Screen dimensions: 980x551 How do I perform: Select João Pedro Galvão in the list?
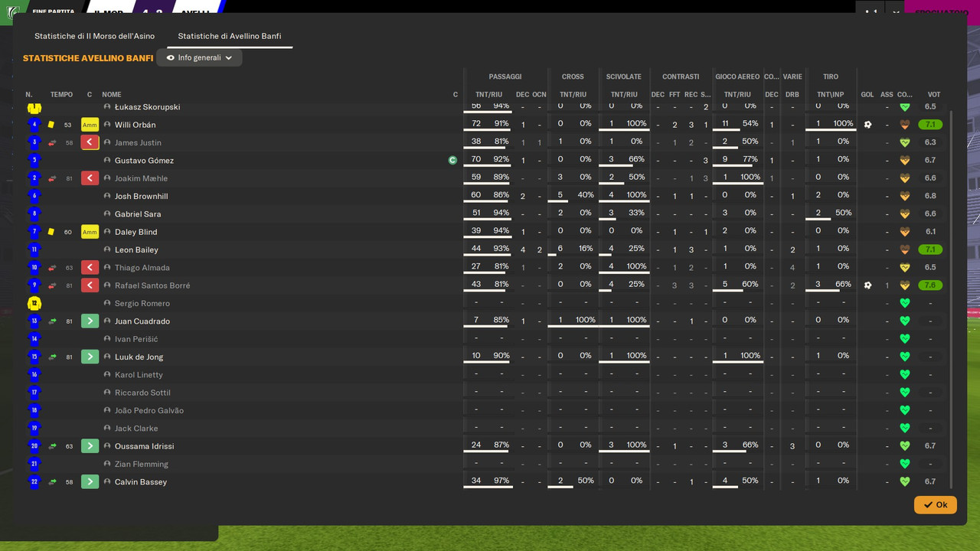coord(149,410)
